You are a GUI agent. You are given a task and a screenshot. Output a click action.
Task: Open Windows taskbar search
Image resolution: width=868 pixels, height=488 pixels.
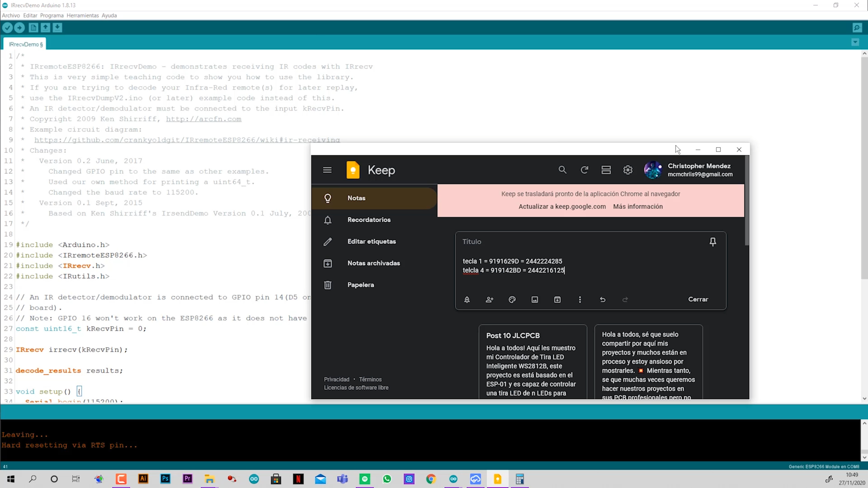(x=33, y=479)
